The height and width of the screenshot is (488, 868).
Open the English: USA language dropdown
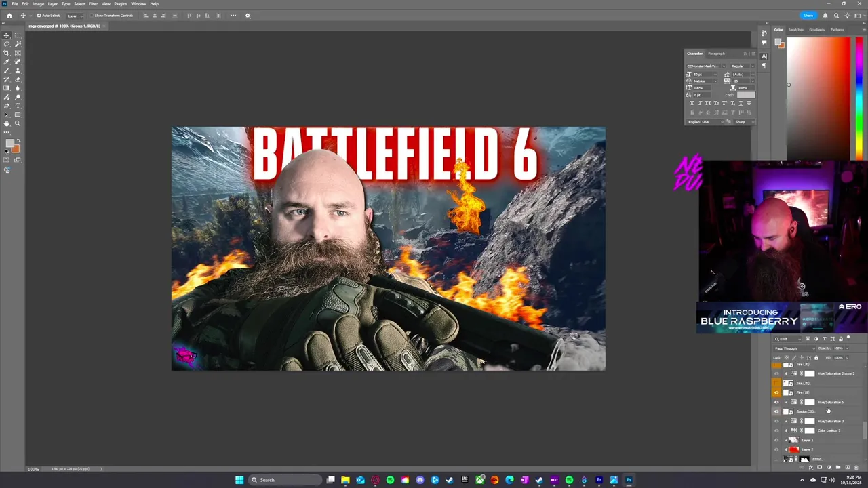tap(706, 122)
